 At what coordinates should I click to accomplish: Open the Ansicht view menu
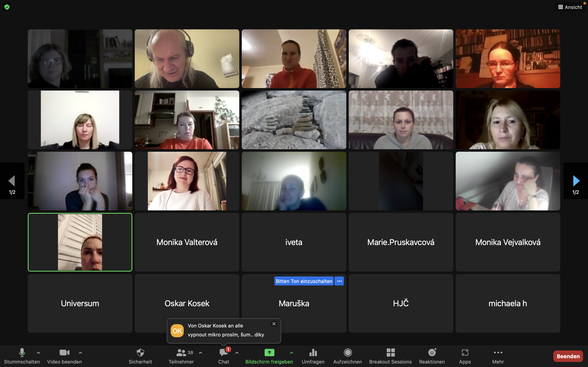click(x=570, y=7)
